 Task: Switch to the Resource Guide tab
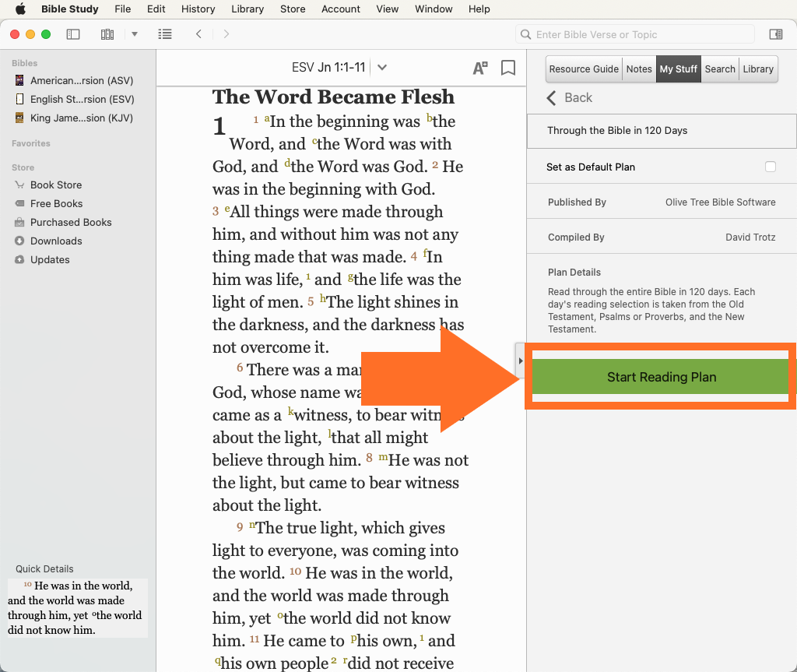point(584,69)
